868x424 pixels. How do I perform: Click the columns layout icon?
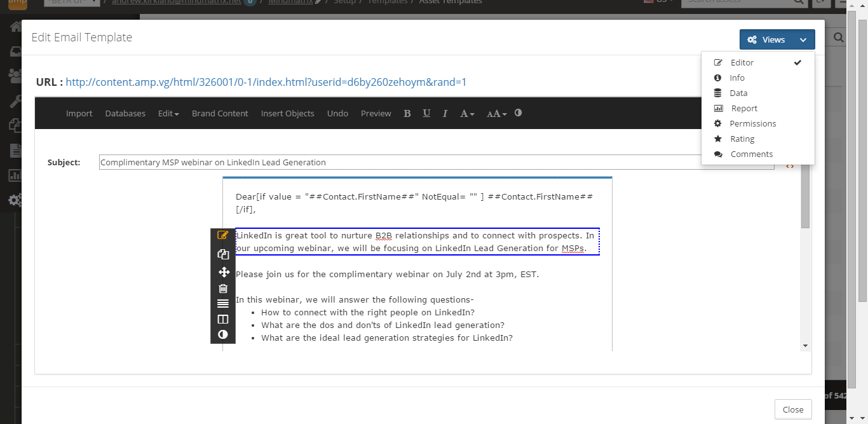tap(223, 319)
